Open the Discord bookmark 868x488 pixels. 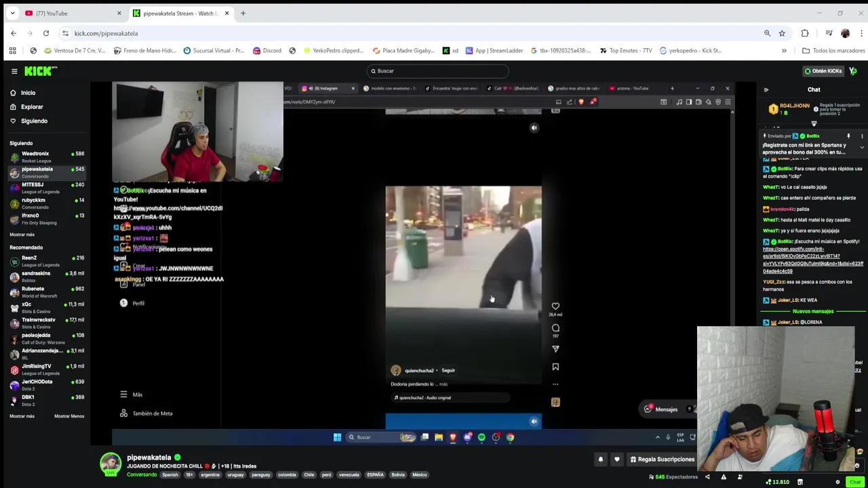[x=267, y=51]
